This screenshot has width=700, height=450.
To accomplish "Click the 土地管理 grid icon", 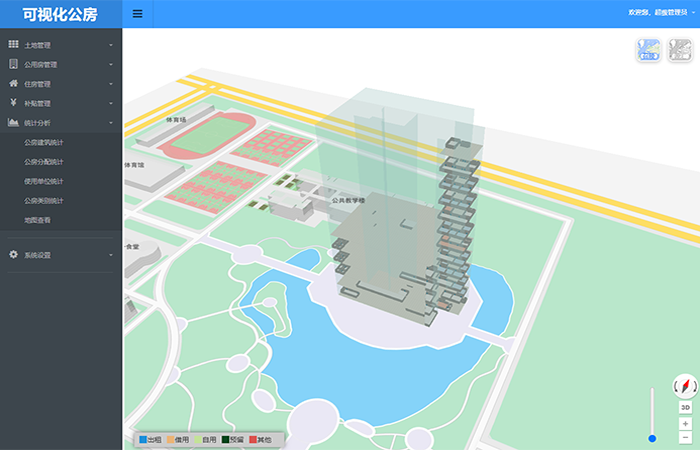I will 13,45.
